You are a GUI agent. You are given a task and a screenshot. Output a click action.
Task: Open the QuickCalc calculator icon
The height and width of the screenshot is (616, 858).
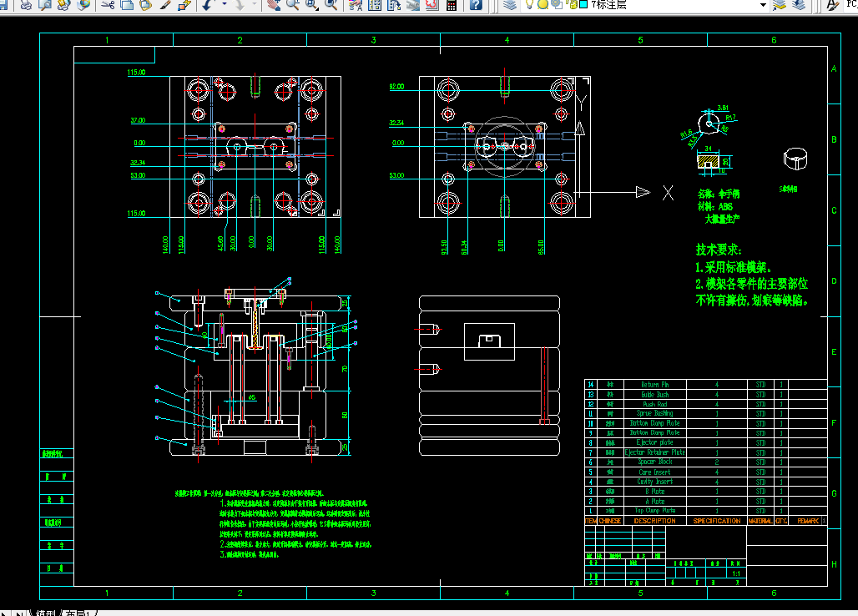point(452,5)
